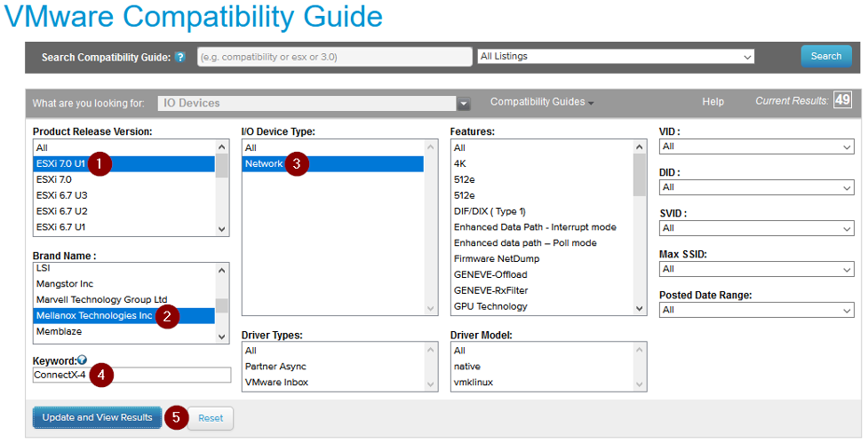This screenshot has height=443, width=868.
Task: Click Features list scroll up arrow
Action: click(x=640, y=147)
